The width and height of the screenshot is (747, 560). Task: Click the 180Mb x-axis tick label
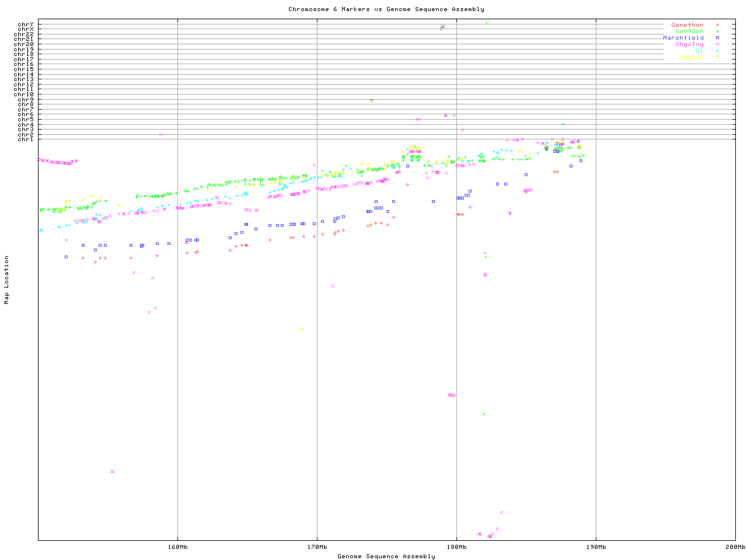click(x=456, y=547)
